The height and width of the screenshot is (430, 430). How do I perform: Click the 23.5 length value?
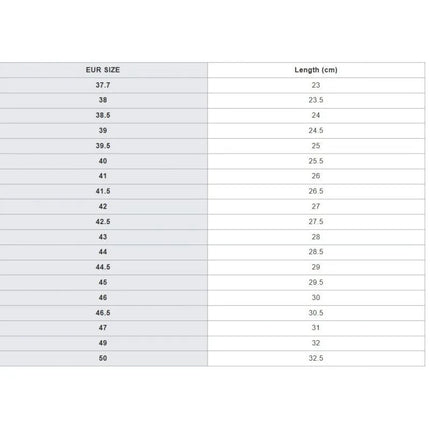tap(316, 100)
